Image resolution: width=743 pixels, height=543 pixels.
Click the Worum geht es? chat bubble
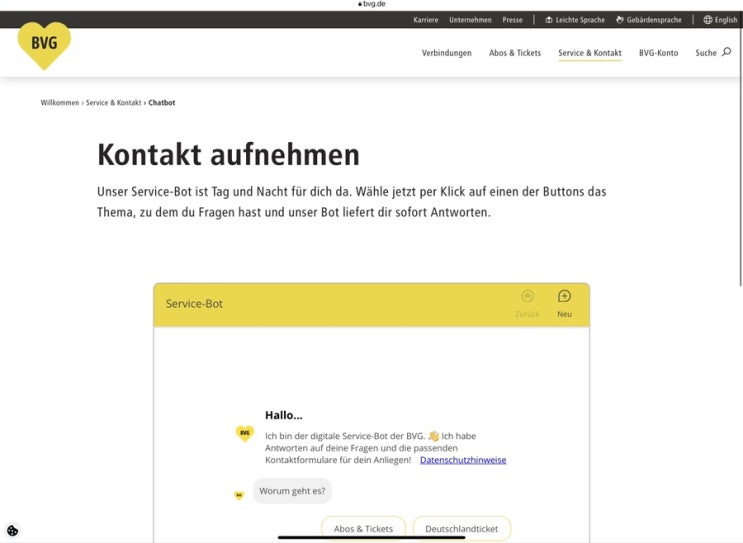(292, 491)
